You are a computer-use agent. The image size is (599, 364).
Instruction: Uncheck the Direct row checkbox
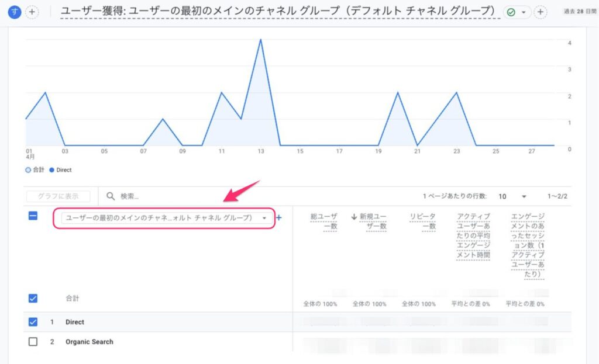click(x=33, y=322)
